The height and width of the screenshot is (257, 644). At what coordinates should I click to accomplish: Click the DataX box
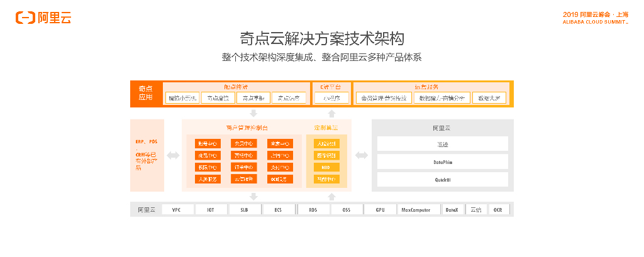pyautogui.click(x=454, y=210)
